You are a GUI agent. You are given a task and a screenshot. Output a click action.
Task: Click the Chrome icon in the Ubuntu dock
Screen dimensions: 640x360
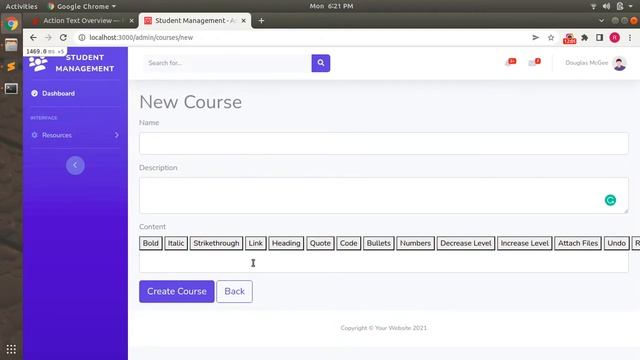[x=11, y=24]
